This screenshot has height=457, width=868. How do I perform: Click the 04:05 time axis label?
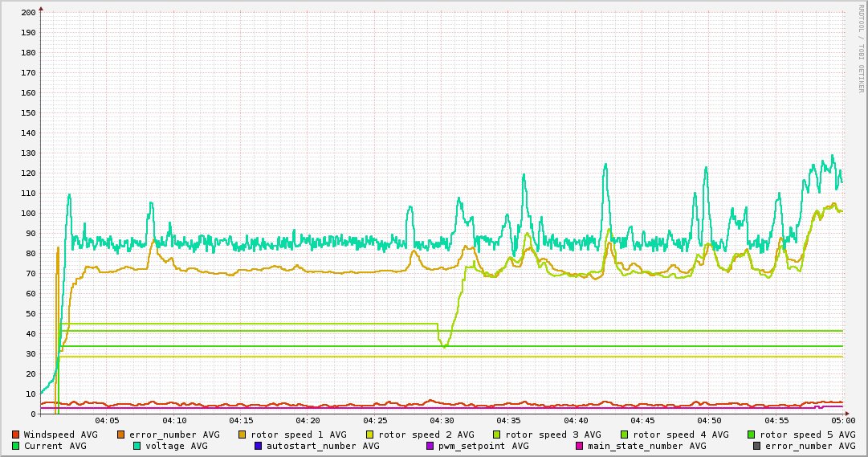pos(107,421)
